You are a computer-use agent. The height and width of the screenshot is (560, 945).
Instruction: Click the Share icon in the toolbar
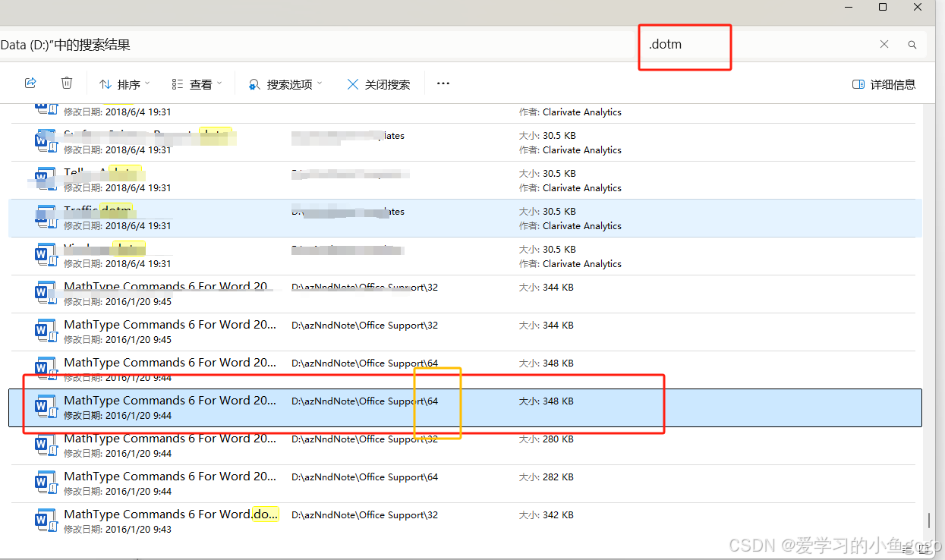pos(30,83)
